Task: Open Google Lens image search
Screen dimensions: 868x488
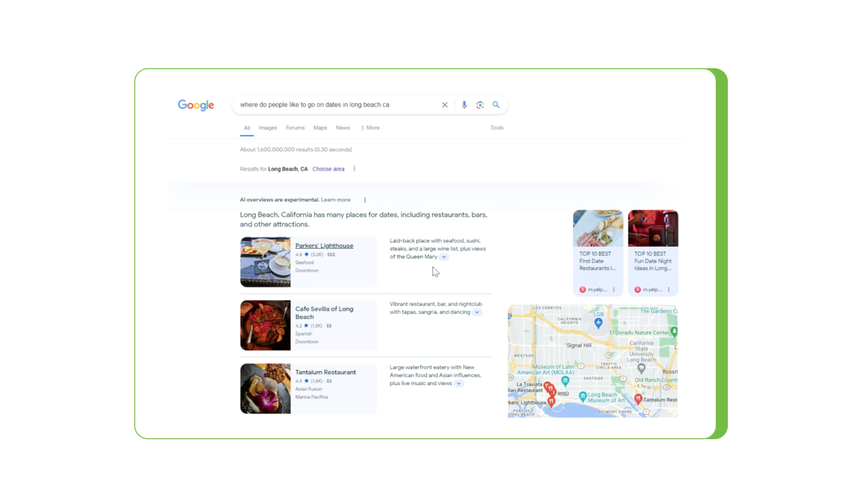Action: coord(480,105)
